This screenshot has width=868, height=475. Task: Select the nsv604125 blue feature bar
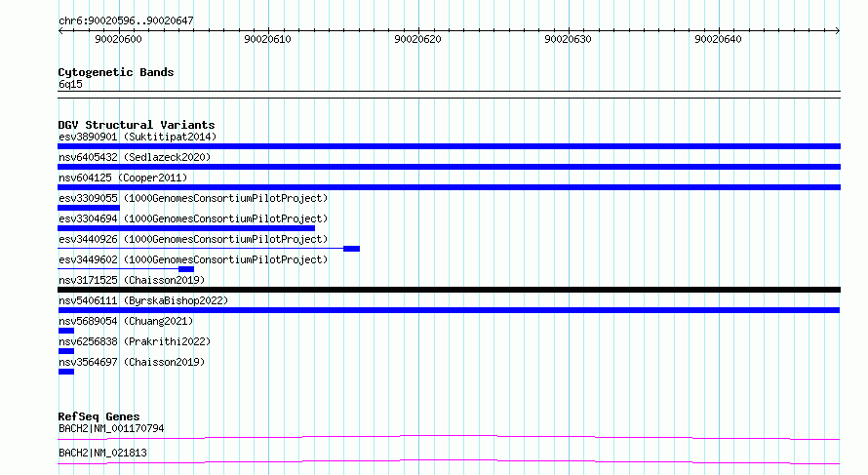pyautogui.click(x=449, y=187)
